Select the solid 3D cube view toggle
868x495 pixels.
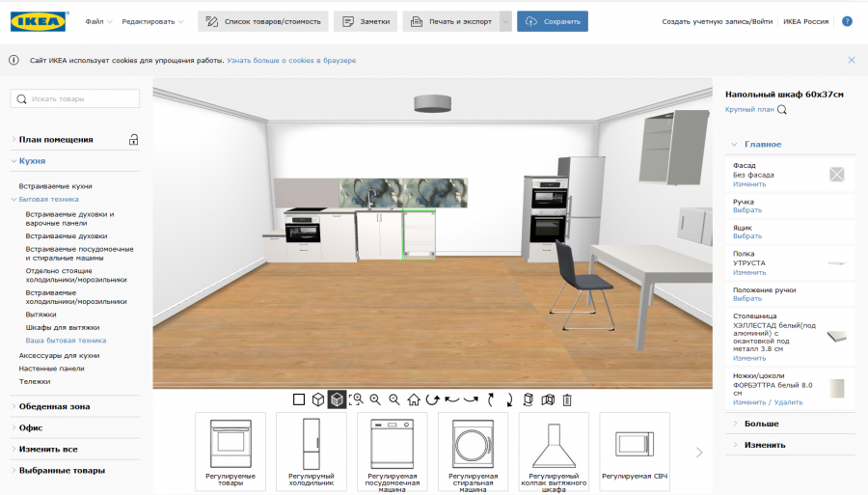coord(337,399)
